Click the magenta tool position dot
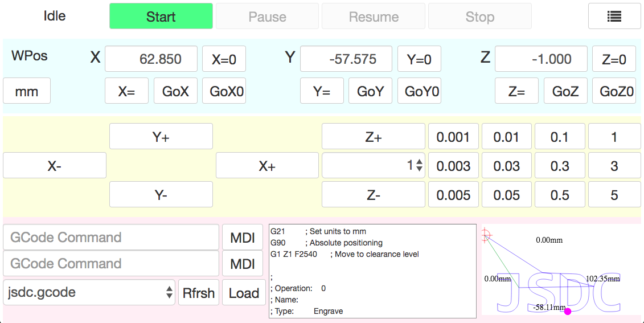 [568, 312]
